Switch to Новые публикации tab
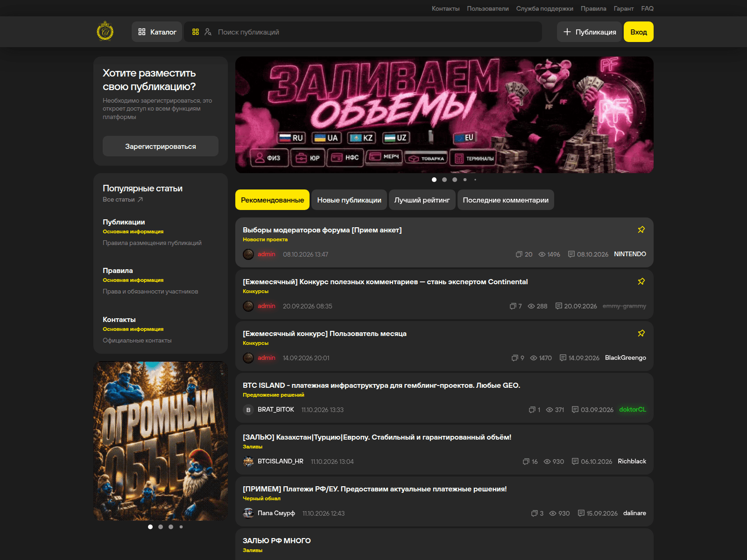Image resolution: width=747 pixels, height=560 pixels. click(x=349, y=200)
